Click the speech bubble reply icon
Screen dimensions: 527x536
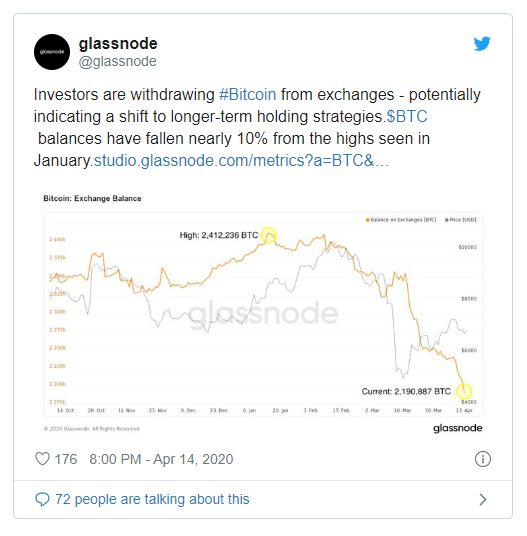(x=42, y=499)
